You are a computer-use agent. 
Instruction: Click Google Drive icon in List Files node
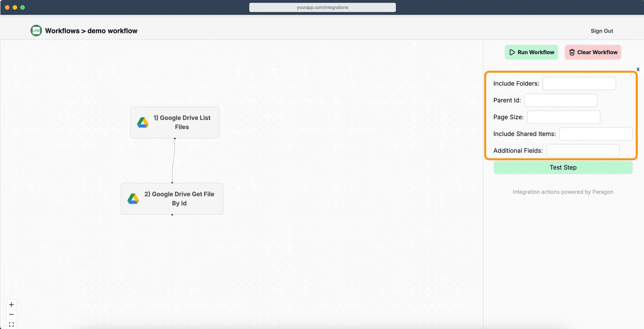(143, 123)
